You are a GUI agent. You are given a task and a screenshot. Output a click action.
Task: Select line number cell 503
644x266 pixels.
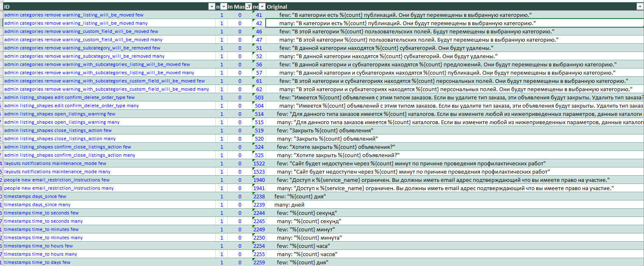[x=259, y=97]
